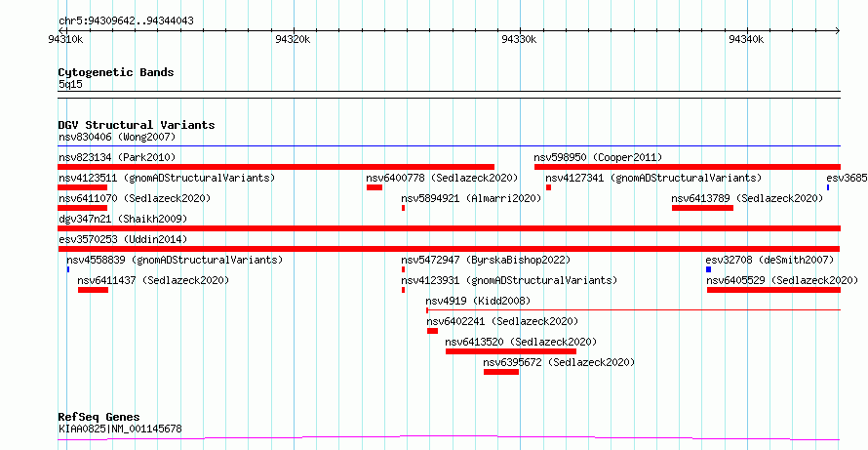Select the red bar under nsv6402241
This screenshot has width=868, height=450.
coord(432,331)
